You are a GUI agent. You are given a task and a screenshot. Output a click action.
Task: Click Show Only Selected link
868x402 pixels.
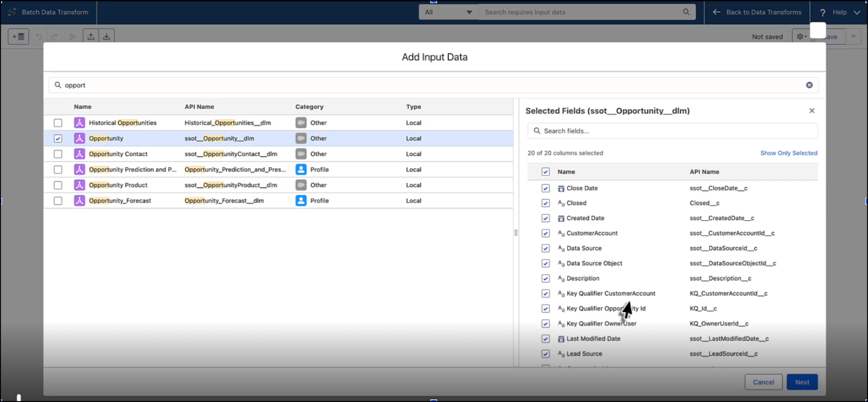coord(789,153)
